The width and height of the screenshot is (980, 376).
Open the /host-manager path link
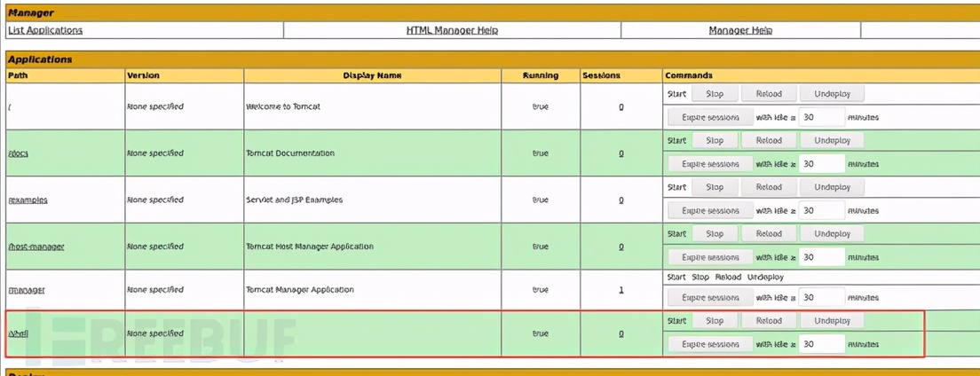[36, 247]
